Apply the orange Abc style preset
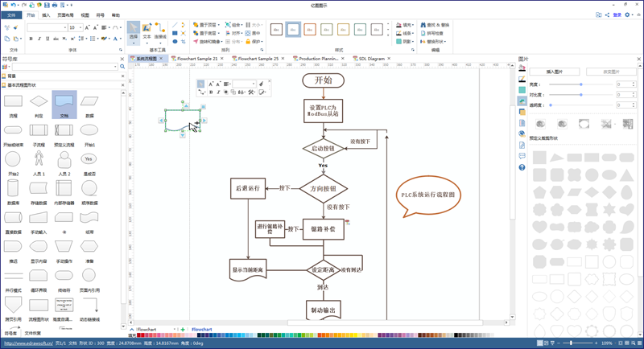 tap(310, 30)
